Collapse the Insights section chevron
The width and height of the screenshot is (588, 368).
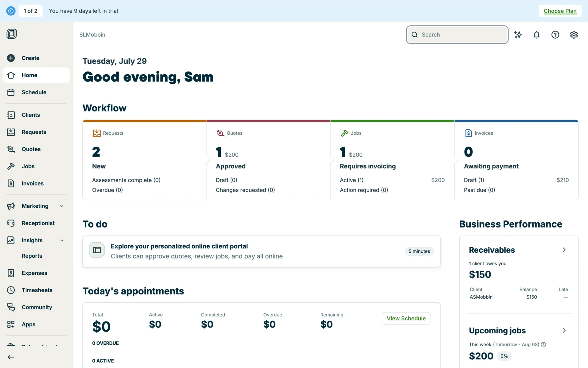click(62, 240)
